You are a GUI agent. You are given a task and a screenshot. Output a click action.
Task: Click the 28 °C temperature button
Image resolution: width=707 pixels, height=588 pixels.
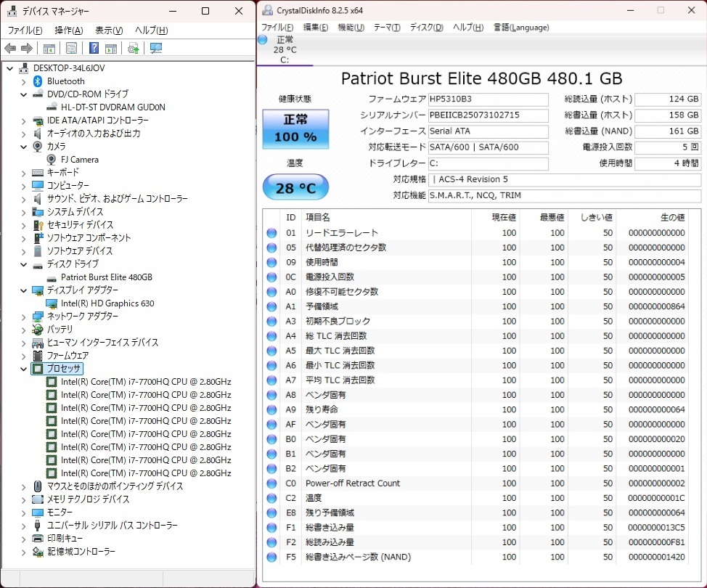coord(295,188)
